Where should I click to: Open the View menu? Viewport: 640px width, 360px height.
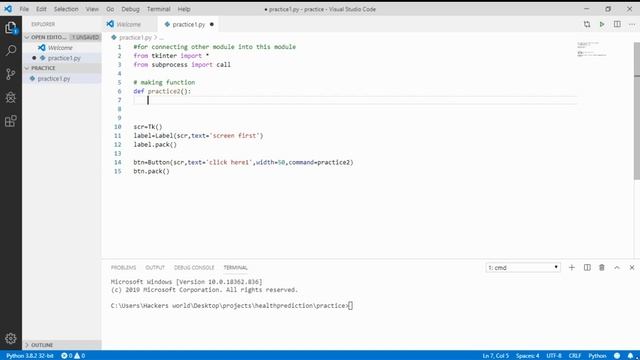pyautogui.click(x=92, y=9)
